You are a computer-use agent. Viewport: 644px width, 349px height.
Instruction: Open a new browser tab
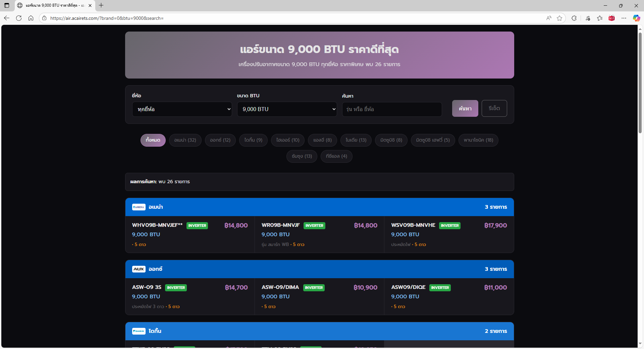101,5
